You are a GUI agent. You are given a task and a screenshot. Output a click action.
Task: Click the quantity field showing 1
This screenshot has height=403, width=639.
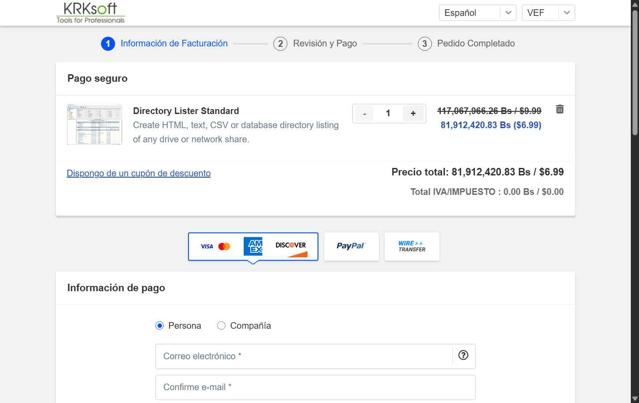(388, 114)
